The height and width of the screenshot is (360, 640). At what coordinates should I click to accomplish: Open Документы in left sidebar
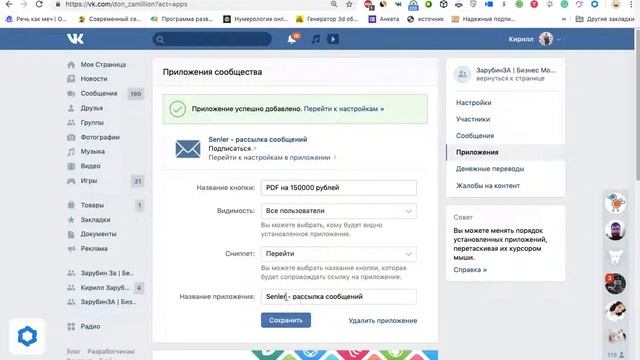pyautogui.click(x=98, y=234)
